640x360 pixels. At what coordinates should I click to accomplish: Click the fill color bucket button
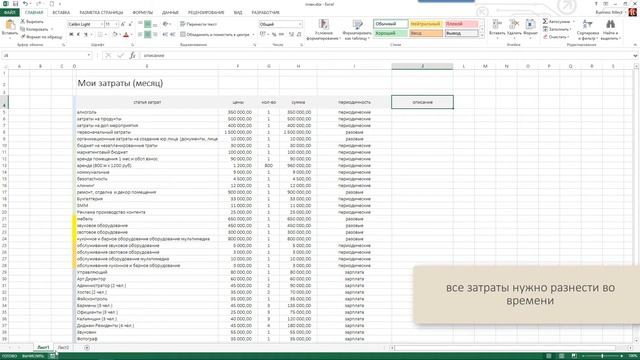(x=115, y=35)
